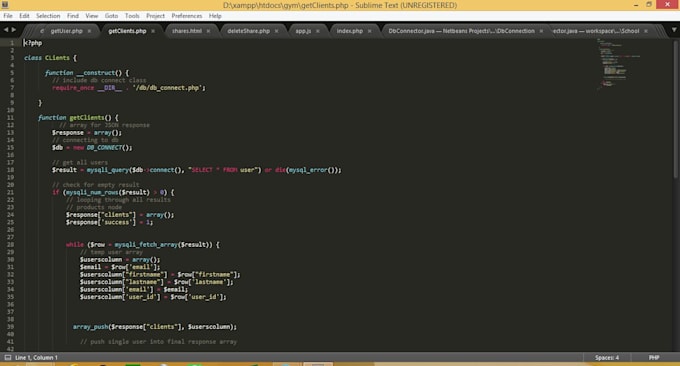Click line number 21 in the gutter
680x366 pixels.
tap(10, 192)
